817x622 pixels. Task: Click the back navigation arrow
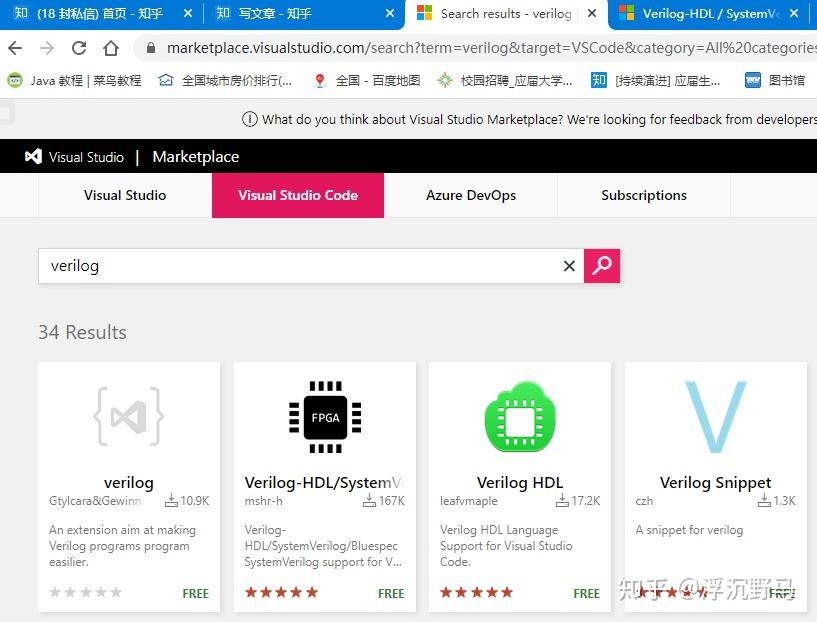[15, 47]
